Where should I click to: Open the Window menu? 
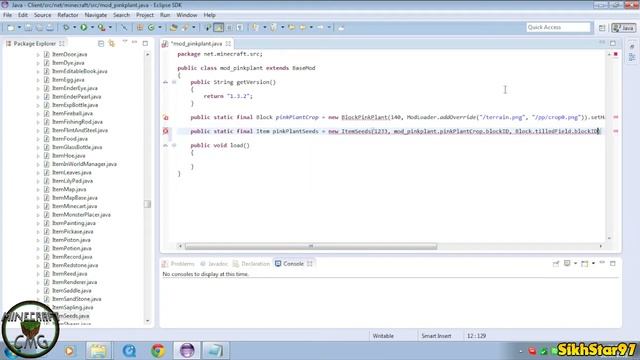pyautogui.click(x=187, y=15)
